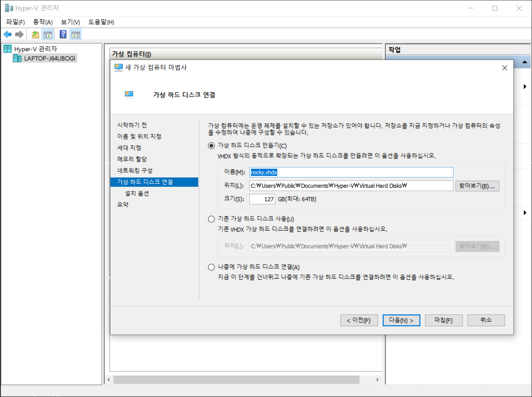Go to the 시작하기 전 wizard step

132,125
